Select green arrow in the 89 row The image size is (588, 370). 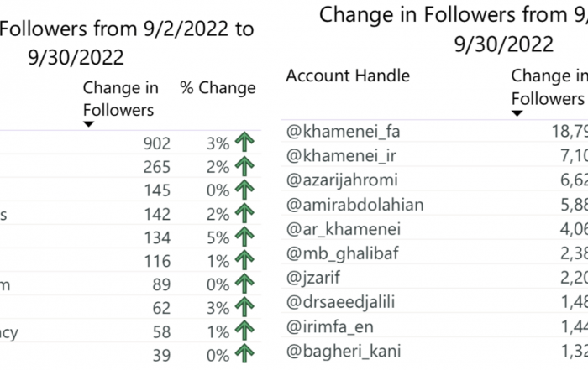pos(245,284)
